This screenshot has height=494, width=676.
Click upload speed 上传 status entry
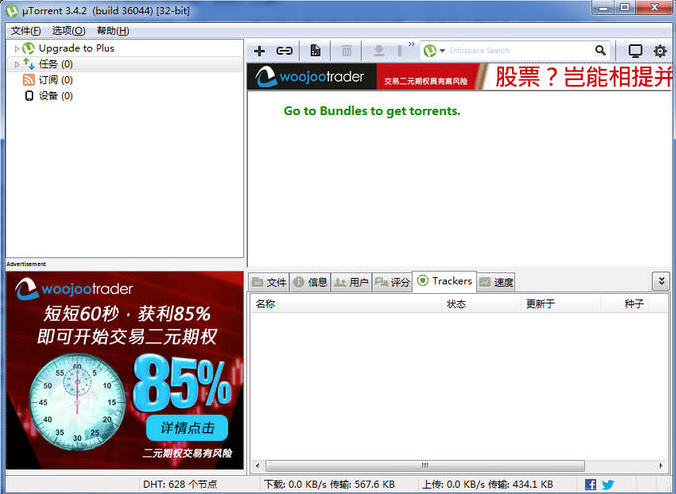[x=488, y=485]
